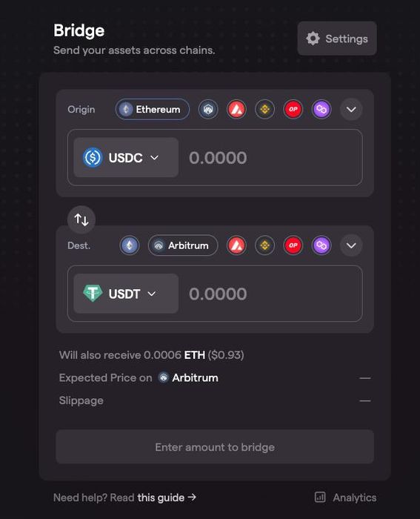Pick BNB chain icon in Origin row

click(264, 109)
